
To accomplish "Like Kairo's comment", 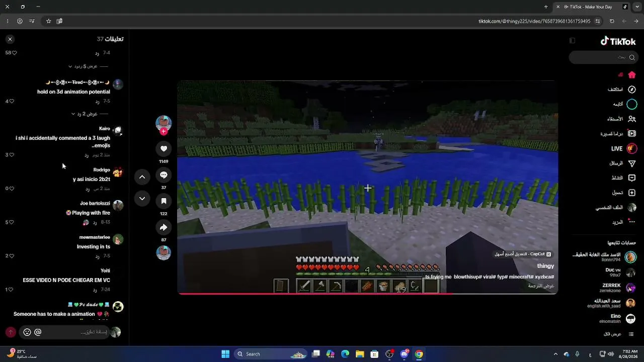I will point(12,155).
